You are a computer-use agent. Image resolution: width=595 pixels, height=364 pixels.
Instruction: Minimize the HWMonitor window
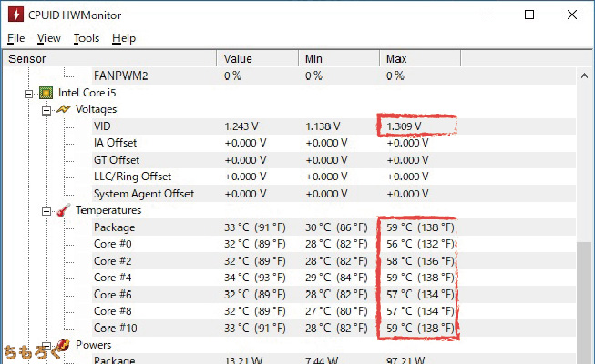pyautogui.click(x=487, y=15)
